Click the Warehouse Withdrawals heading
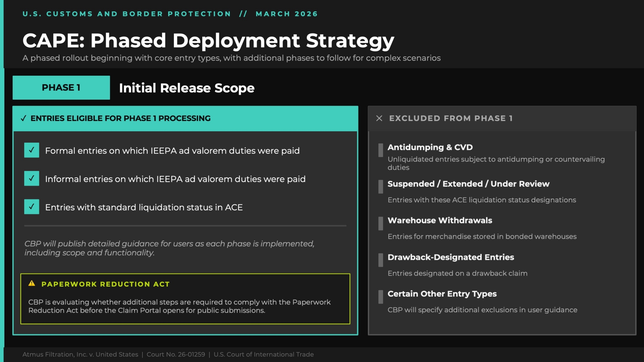This screenshot has height=362, width=644. [440, 221]
